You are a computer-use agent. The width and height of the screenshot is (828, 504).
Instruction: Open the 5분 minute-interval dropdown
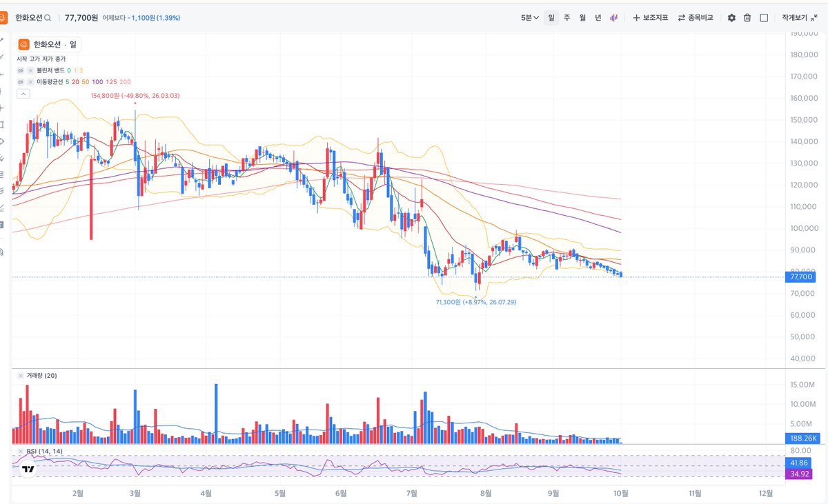[x=529, y=17]
